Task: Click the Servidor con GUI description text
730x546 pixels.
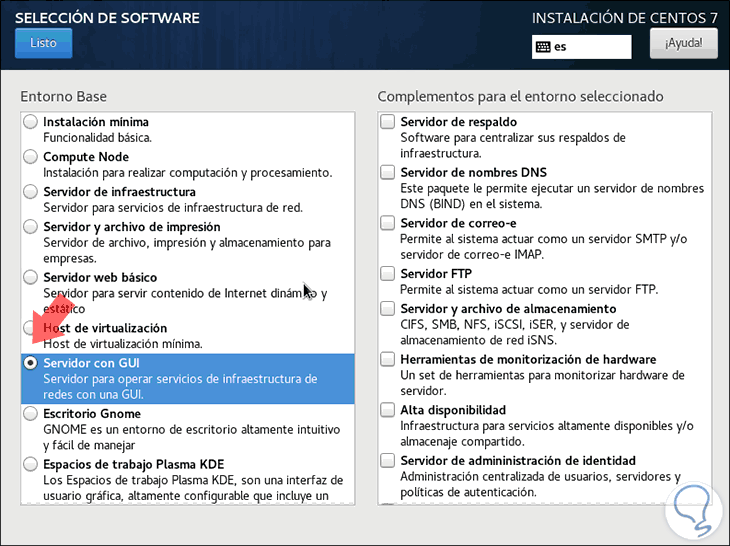Action: click(181, 387)
